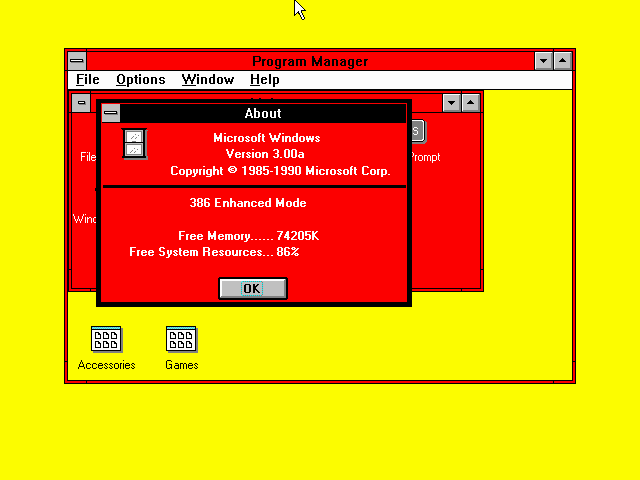
Task: Click the 'Free Memory...... 74205K' line
Action: (248, 236)
